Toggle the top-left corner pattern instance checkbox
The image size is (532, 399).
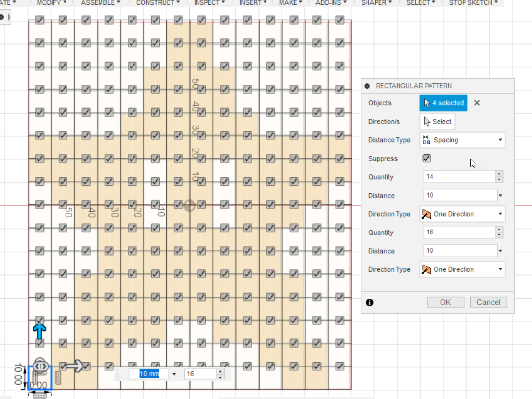tap(40, 20)
